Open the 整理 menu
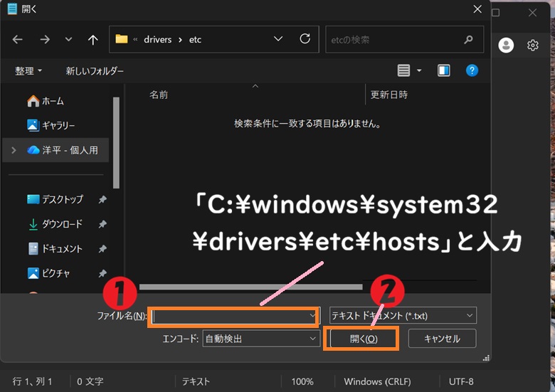The width and height of the screenshot is (555, 392). (28, 70)
